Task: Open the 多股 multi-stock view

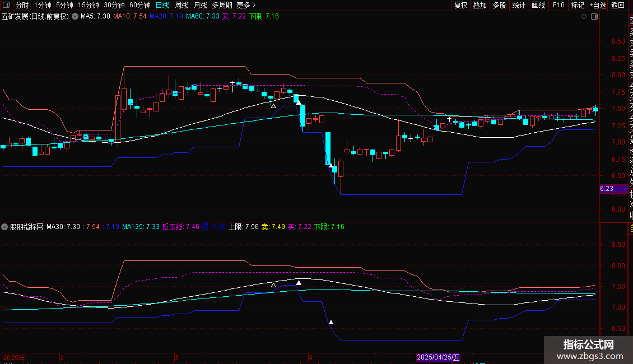Action: (499, 5)
